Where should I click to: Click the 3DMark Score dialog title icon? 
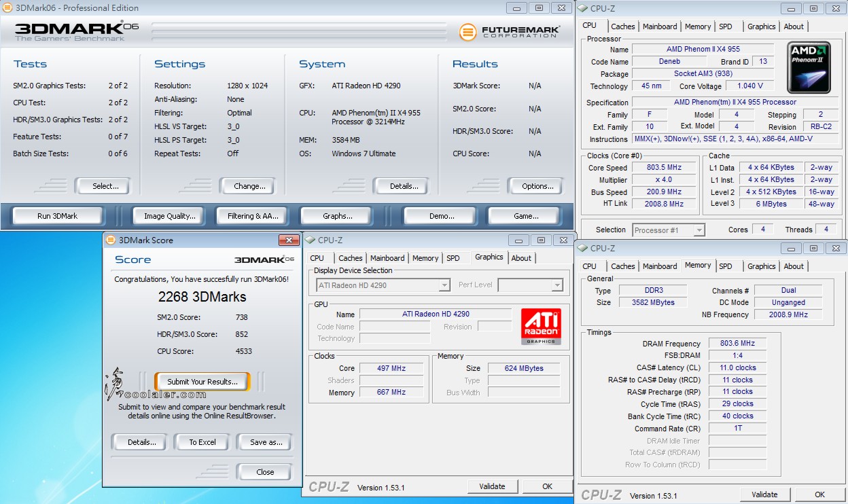[111, 240]
